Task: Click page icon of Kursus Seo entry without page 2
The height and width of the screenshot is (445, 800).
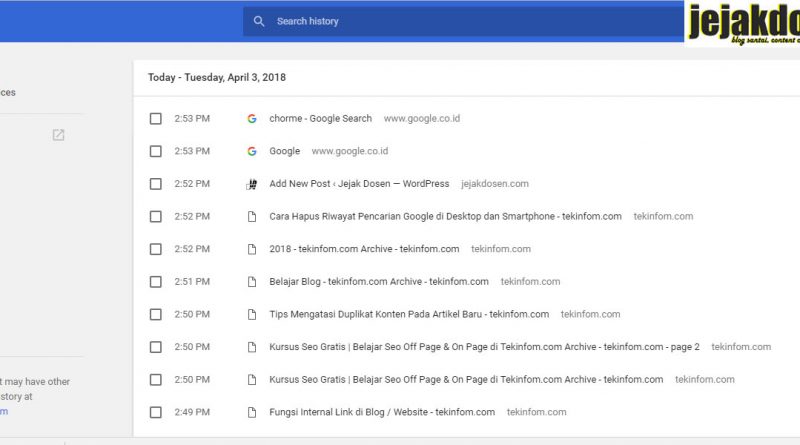Action: 252,380
